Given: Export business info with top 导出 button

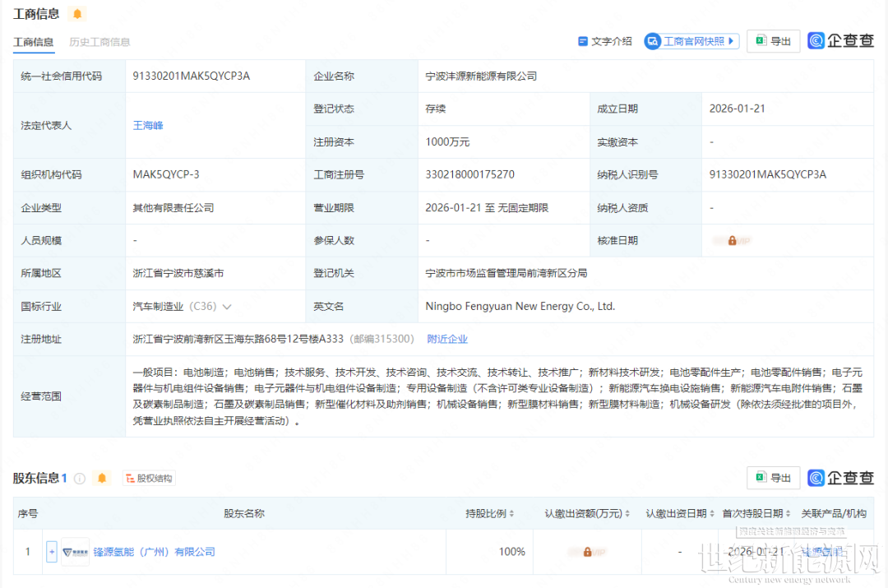Looking at the screenshot, I should [x=773, y=41].
